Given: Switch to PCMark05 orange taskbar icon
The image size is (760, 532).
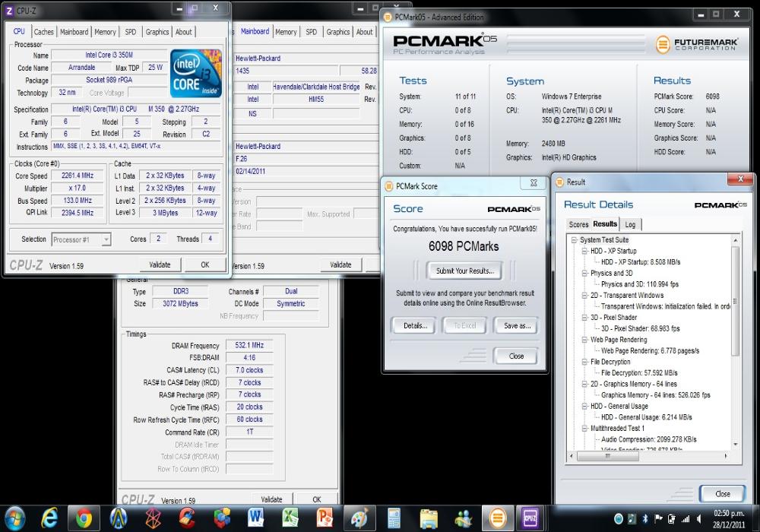Looking at the screenshot, I should tap(497, 518).
